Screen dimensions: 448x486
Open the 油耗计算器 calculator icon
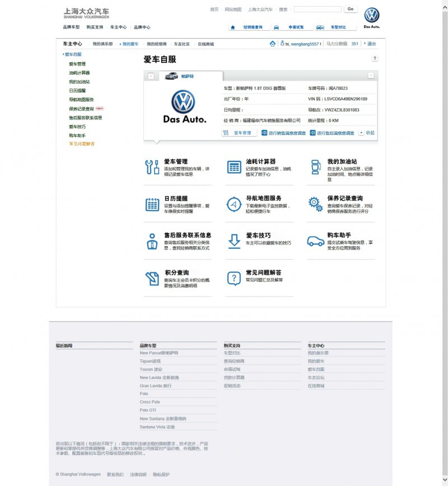coord(234,167)
